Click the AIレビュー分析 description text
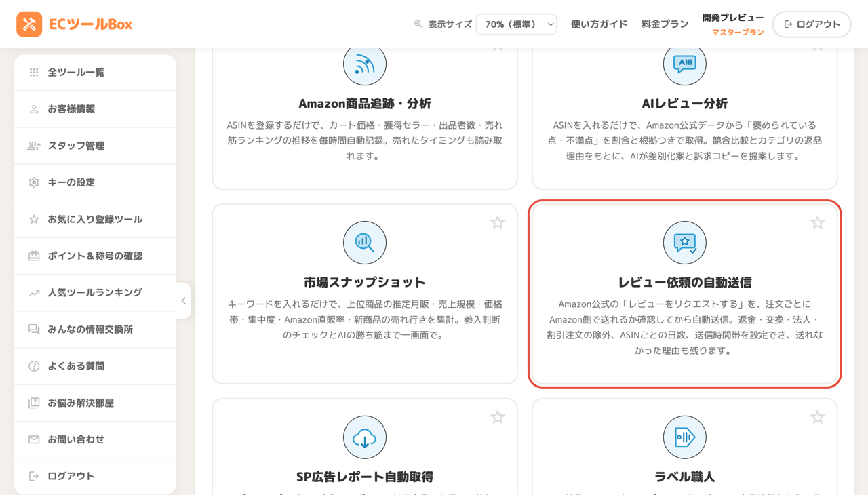The height and width of the screenshot is (495, 868). (685, 141)
